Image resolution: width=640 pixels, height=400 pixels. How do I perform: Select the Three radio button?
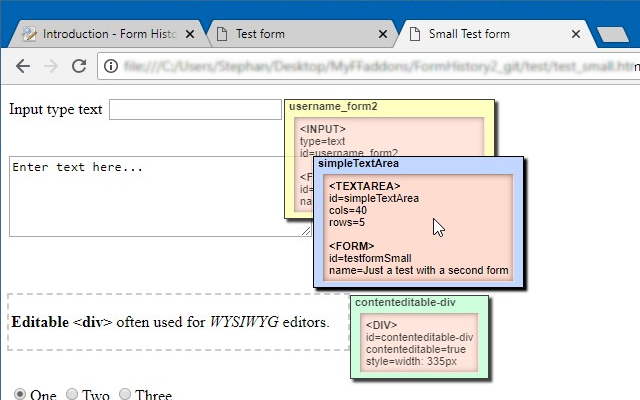(125, 394)
